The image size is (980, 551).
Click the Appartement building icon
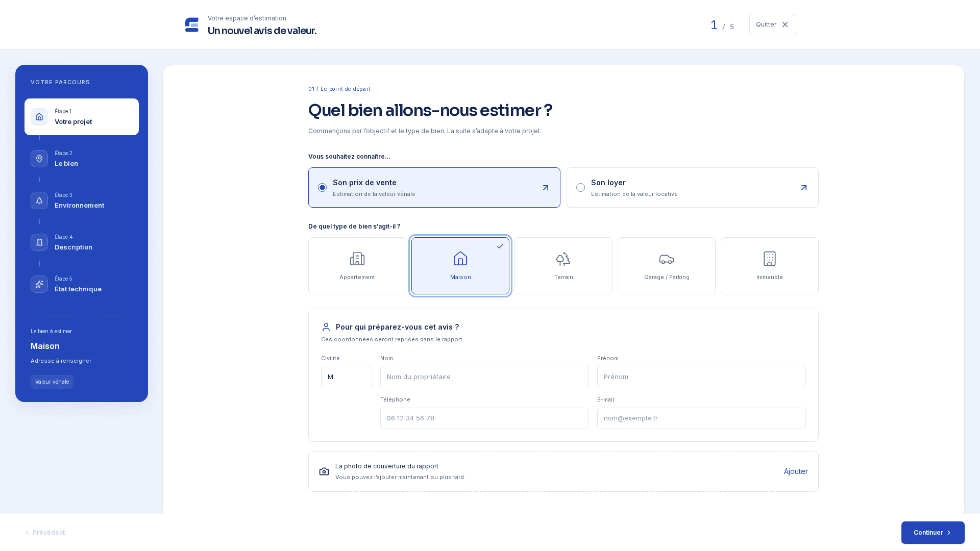(x=357, y=259)
